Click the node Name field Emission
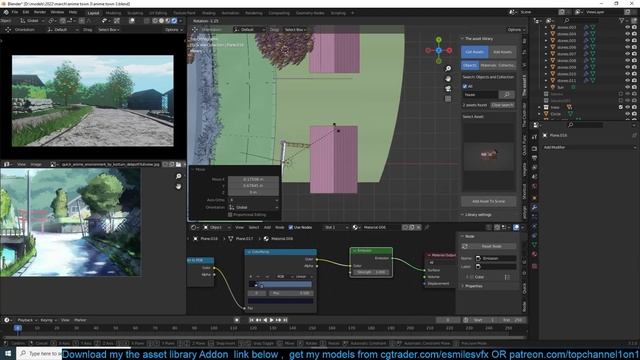The height and width of the screenshot is (360, 640). (496, 258)
